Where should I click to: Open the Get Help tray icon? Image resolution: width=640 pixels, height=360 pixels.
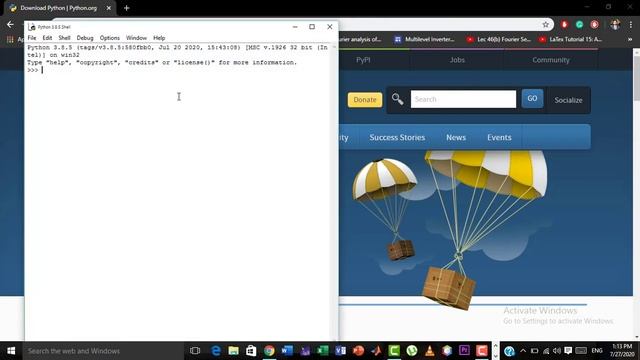point(509,351)
